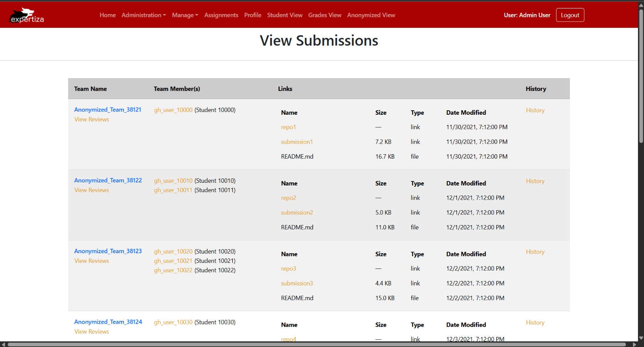Viewport: 644px width, 347px height.
Task: View Reviews for Anonymized_Team_38122
Action: pos(91,190)
